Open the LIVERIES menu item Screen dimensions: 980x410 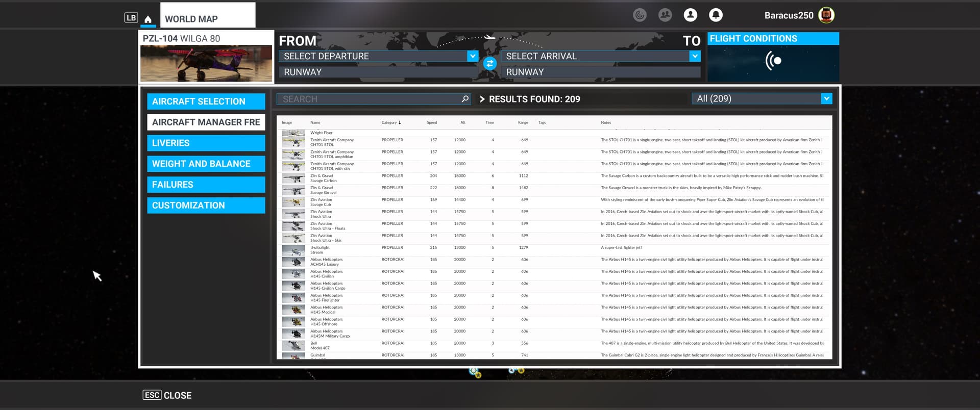click(206, 143)
